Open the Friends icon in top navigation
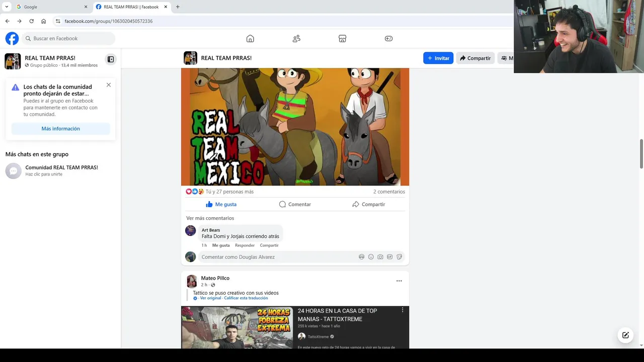644x362 pixels. pyautogui.click(x=296, y=38)
